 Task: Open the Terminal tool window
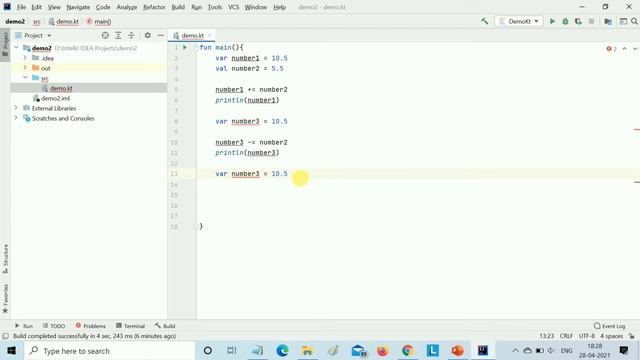pos(130,326)
